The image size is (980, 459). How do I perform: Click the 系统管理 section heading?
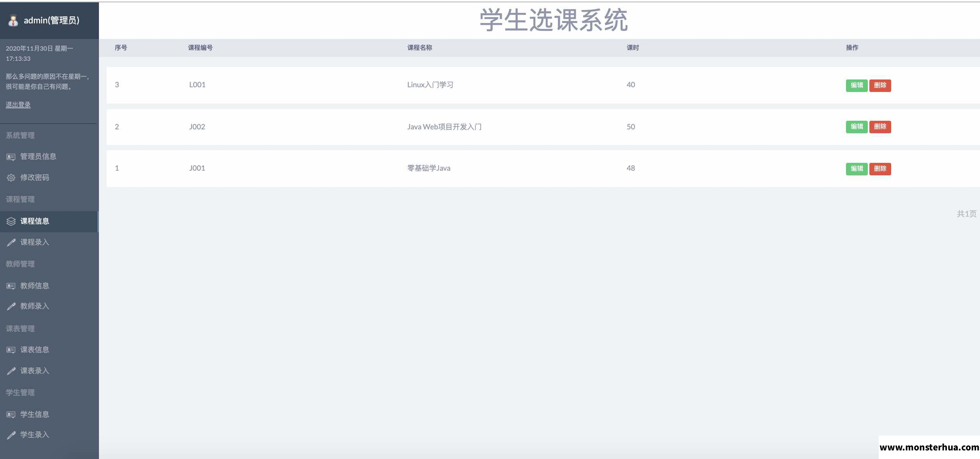click(x=20, y=135)
